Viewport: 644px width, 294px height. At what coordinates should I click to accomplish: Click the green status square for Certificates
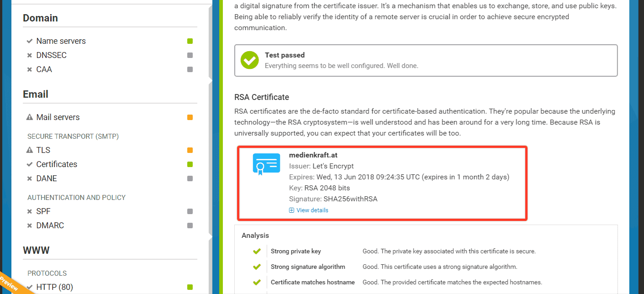click(x=190, y=164)
